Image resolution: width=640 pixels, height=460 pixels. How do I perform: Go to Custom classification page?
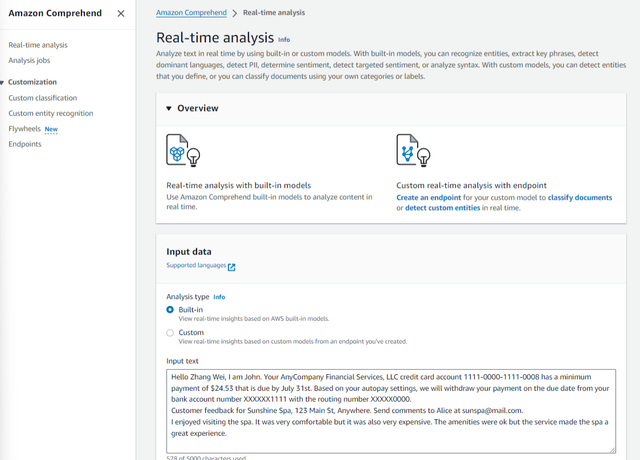click(42, 98)
